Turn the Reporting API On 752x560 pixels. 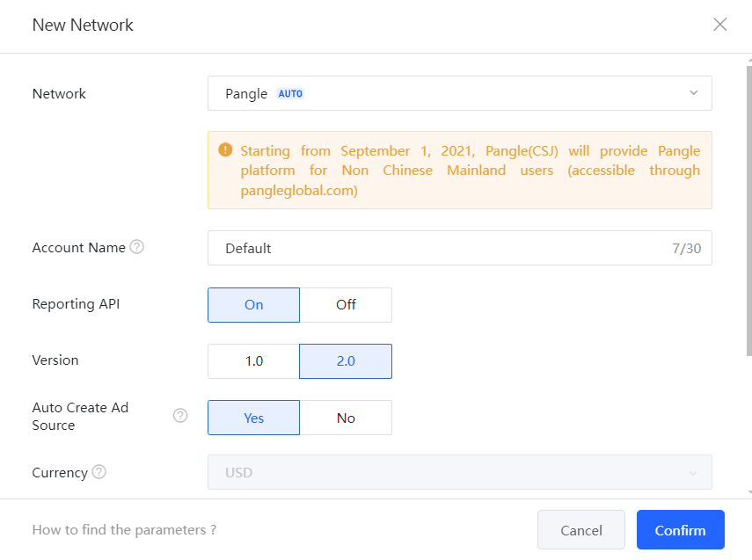pyautogui.click(x=253, y=304)
